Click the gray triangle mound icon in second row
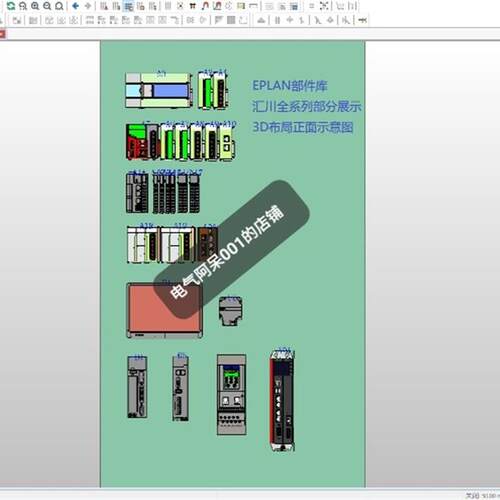 (262, 20)
